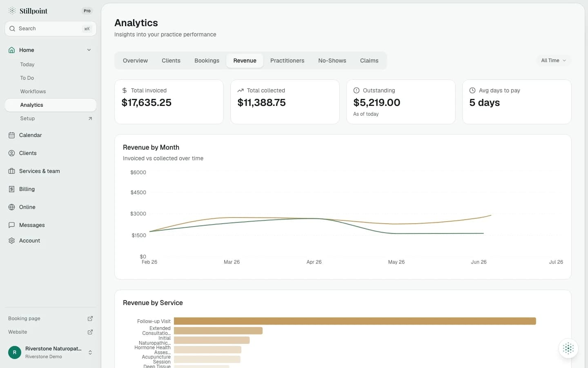Click the Total invoiced amount $17,635.25
This screenshot has width=588, height=368.
(147, 103)
